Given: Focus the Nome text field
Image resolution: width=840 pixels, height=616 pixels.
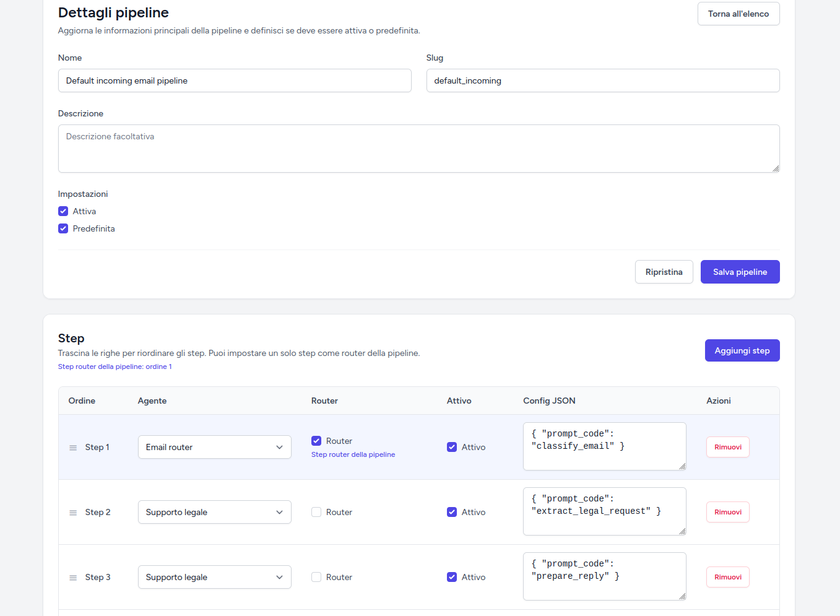Looking at the screenshot, I should click(235, 80).
